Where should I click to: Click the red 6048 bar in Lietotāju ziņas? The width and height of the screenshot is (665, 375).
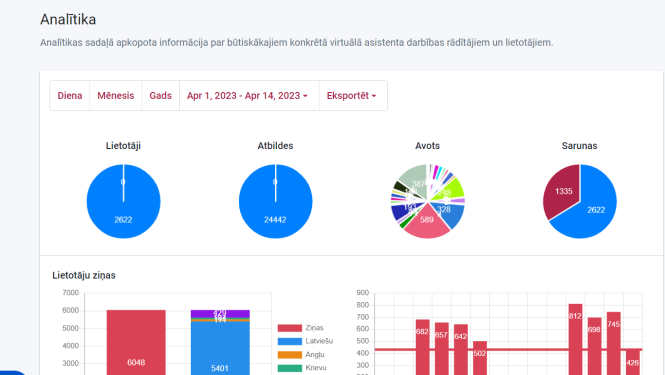(x=136, y=342)
